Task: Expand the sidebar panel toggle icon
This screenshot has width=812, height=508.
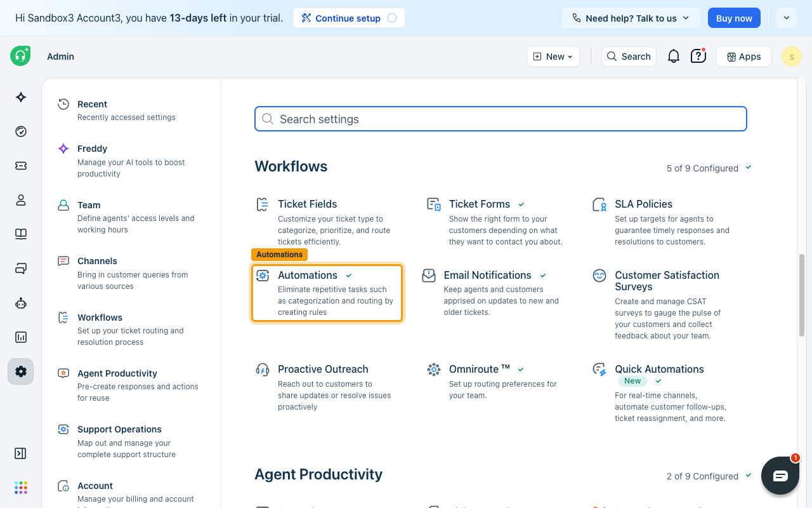Action: tap(20, 453)
